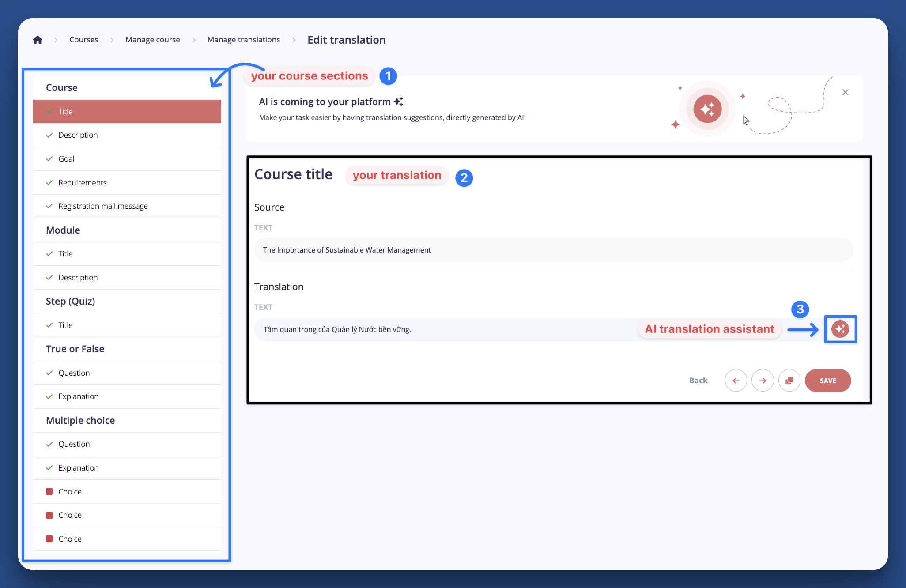Click the SAVE button
This screenshot has width=906, height=588.
click(x=827, y=381)
